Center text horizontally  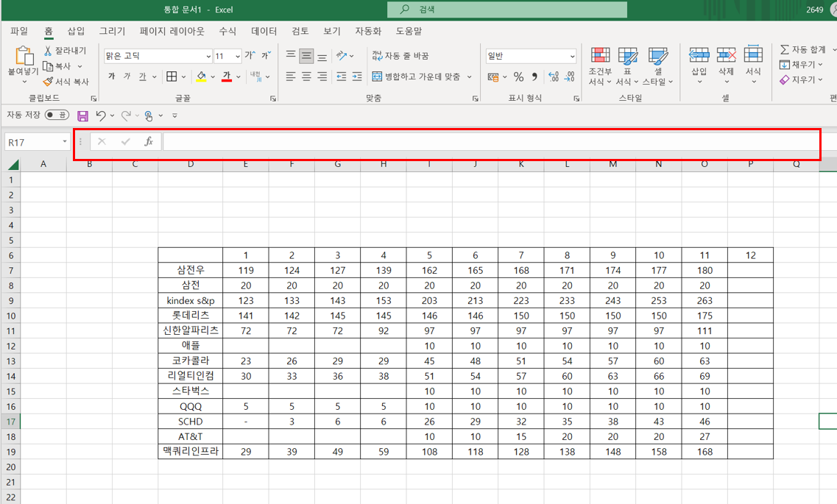coord(306,77)
